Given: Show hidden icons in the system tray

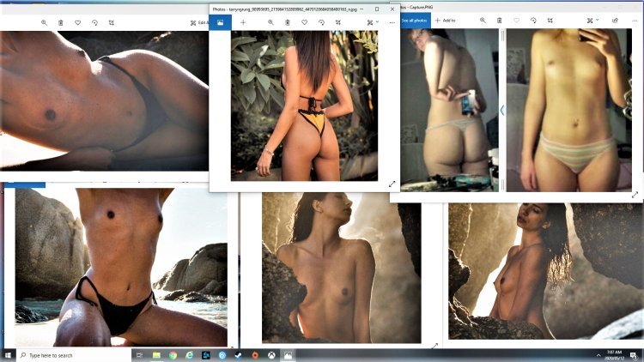Looking at the screenshot, I should [x=598, y=354].
